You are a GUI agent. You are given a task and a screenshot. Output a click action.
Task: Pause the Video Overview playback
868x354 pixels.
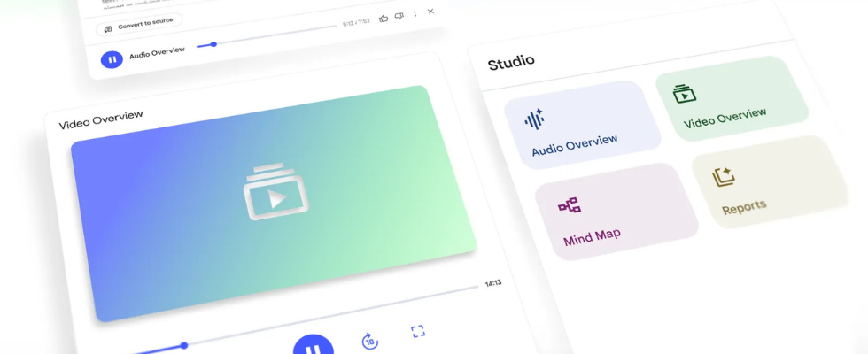(x=313, y=348)
